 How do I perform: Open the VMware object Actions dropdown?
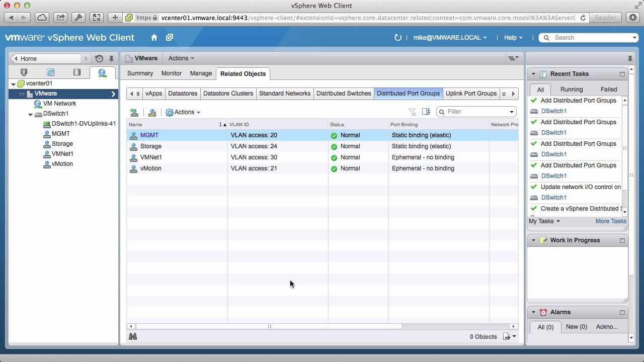(x=181, y=58)
